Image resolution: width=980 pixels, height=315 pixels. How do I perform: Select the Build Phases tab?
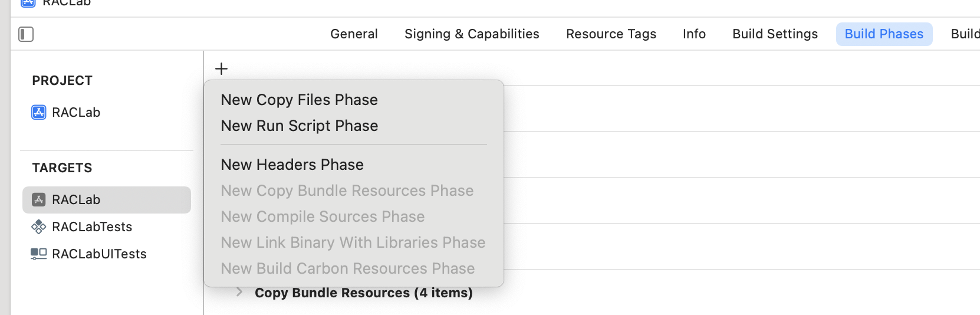[x=884, y=34]
